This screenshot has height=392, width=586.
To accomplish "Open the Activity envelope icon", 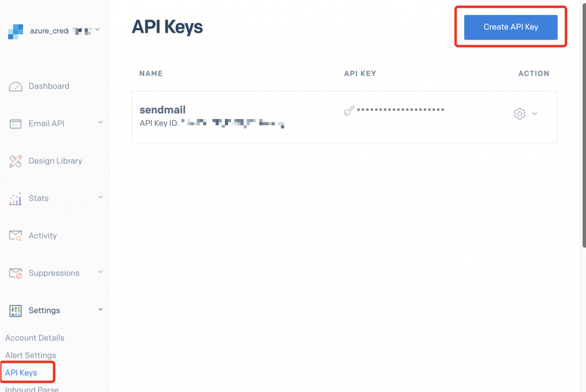I will click(x=15, y=236).
